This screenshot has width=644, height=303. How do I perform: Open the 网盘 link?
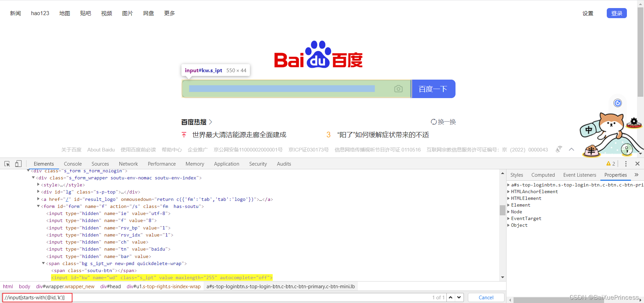coord(149,13)
